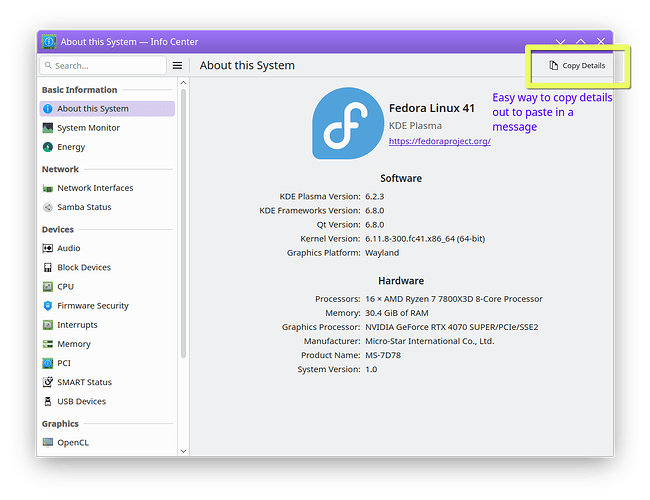Minimize the Info Center window
The width and height of the screenshot is (650, 500).
point(560,42)
